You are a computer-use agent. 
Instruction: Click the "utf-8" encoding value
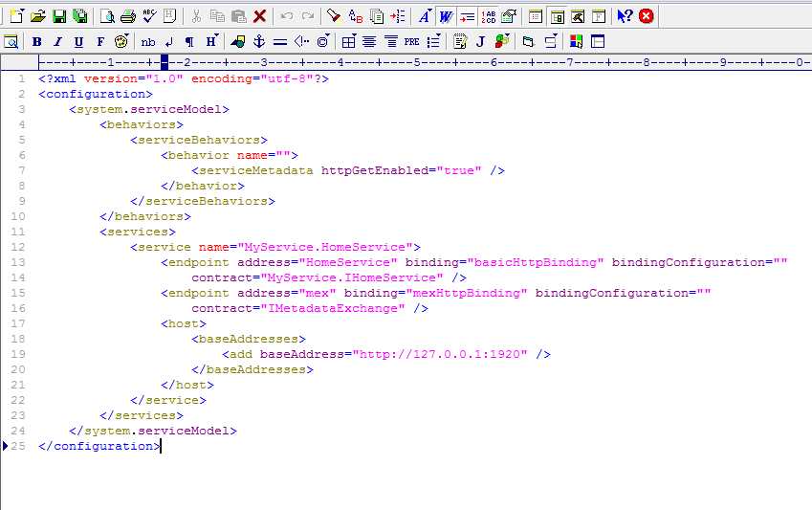tap(286, 78)
